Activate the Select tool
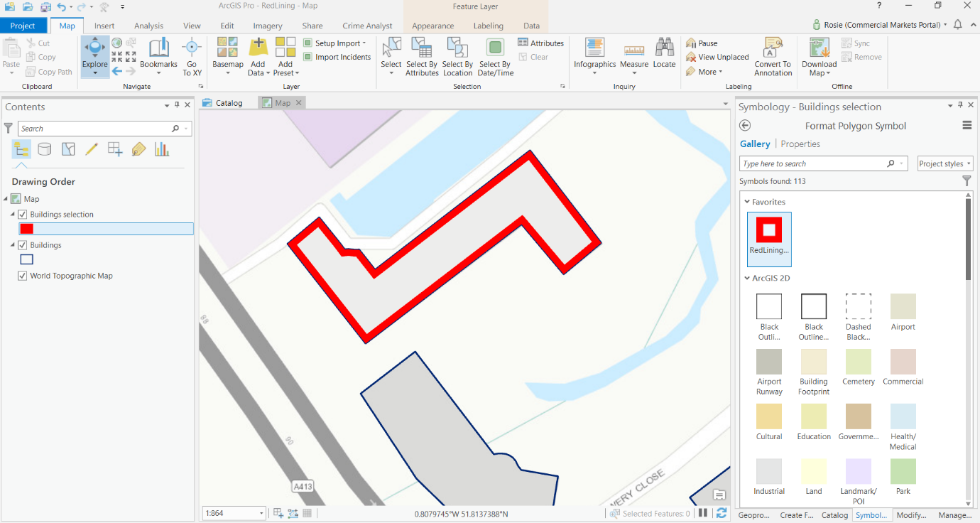980x523 pixels. pos(391,57)
